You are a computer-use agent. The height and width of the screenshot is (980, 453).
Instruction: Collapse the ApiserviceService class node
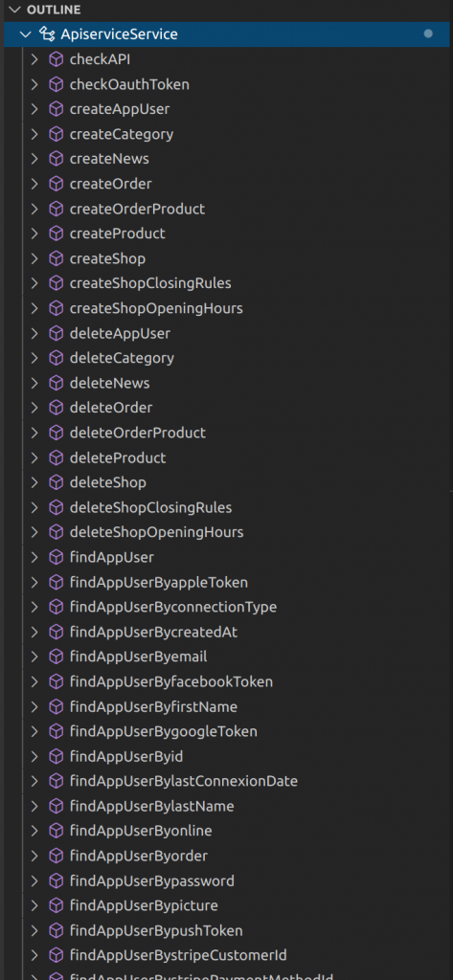click(26, 34)
